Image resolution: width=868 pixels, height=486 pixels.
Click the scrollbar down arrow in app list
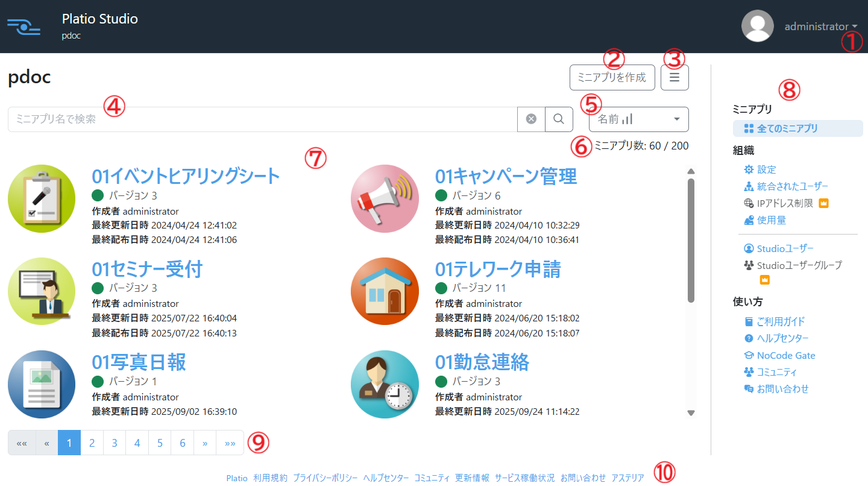691,413
